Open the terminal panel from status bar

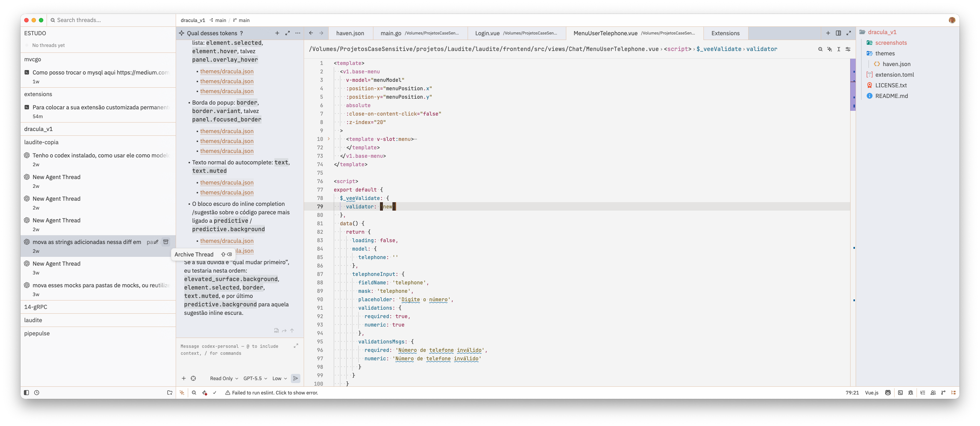(x=900, y=393)
